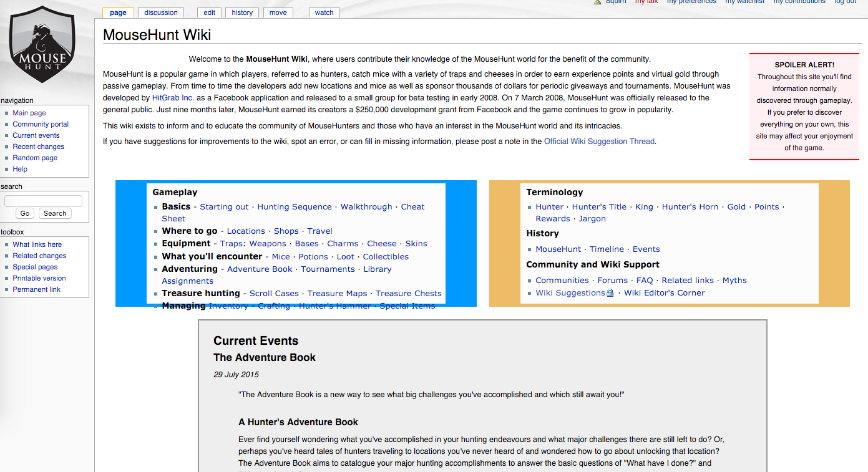868x472 pixels.
Task: Click the watch tab
Action: click(324, 12)
